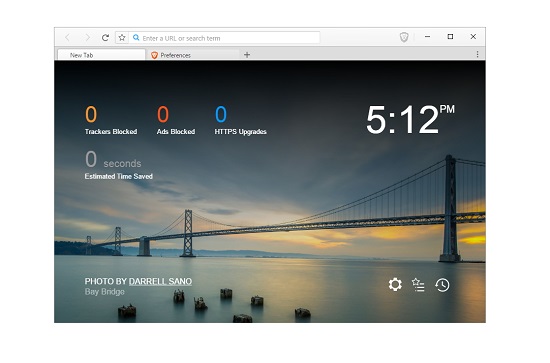This screenshot has height=363, width=550.
Task: Click the Trackers Blocked counter
Action: (111, 120)
